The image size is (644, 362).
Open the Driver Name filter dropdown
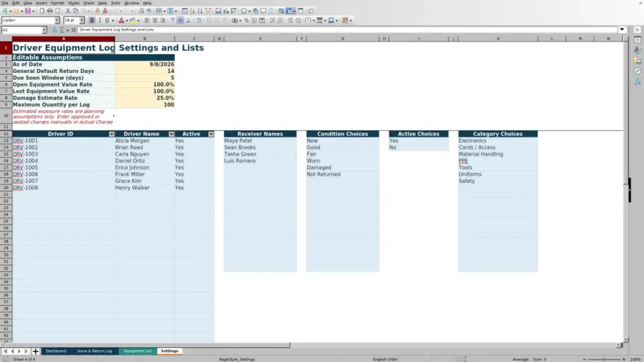pyautogui.click(x=171, y=134)
